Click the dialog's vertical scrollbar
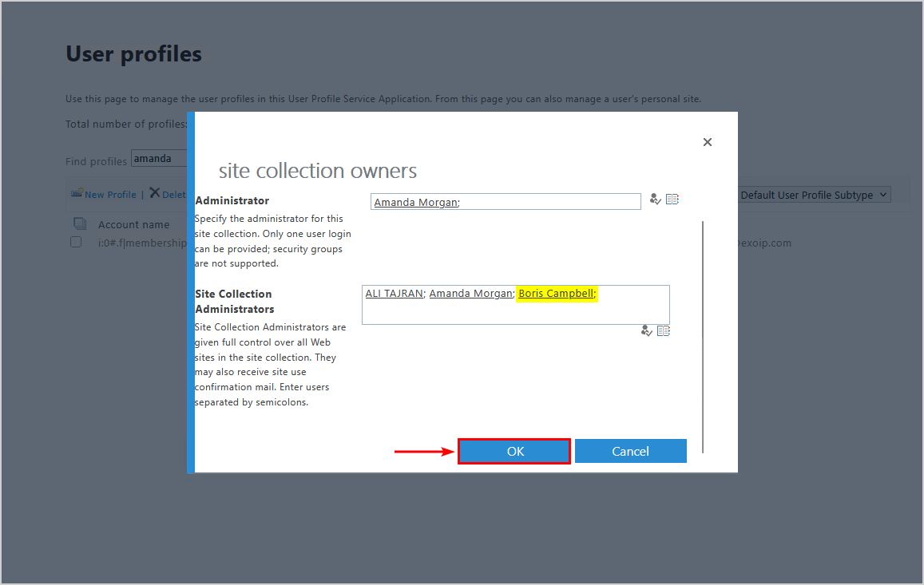The width and height of the screenshot is (924, 585). [703, 337]
